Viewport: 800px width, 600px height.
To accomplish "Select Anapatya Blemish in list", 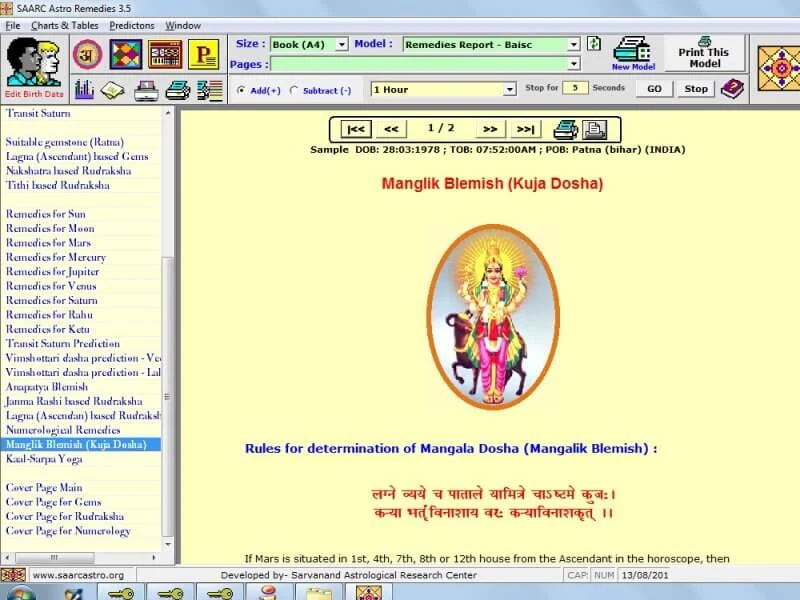I will pos(47,387).
